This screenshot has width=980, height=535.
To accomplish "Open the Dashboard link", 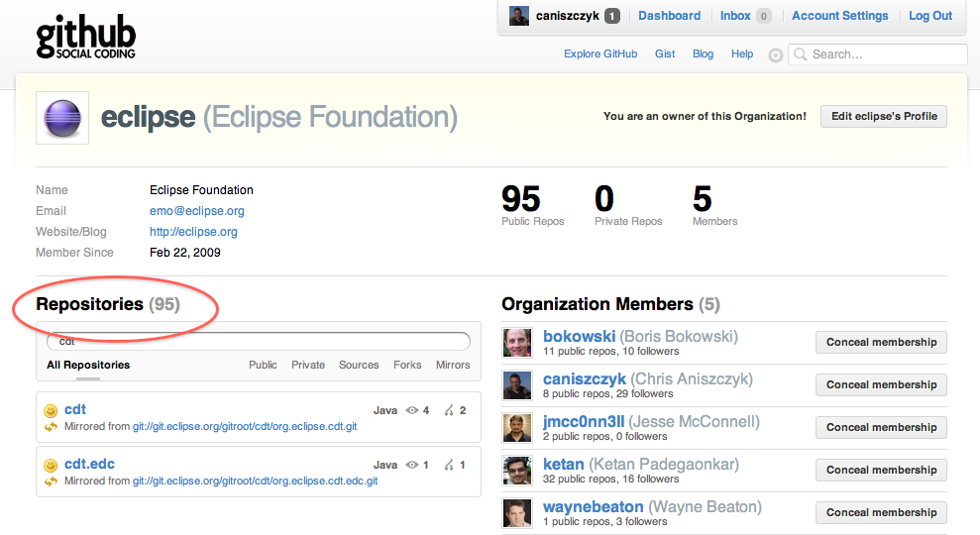I will pyautogui.click(x=670, y=16).
